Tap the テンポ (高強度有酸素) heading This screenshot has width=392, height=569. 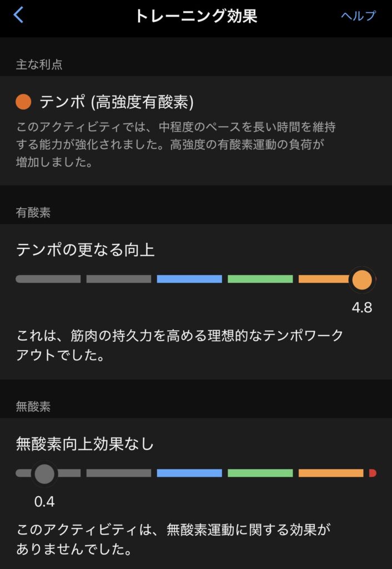coord(117,102)
